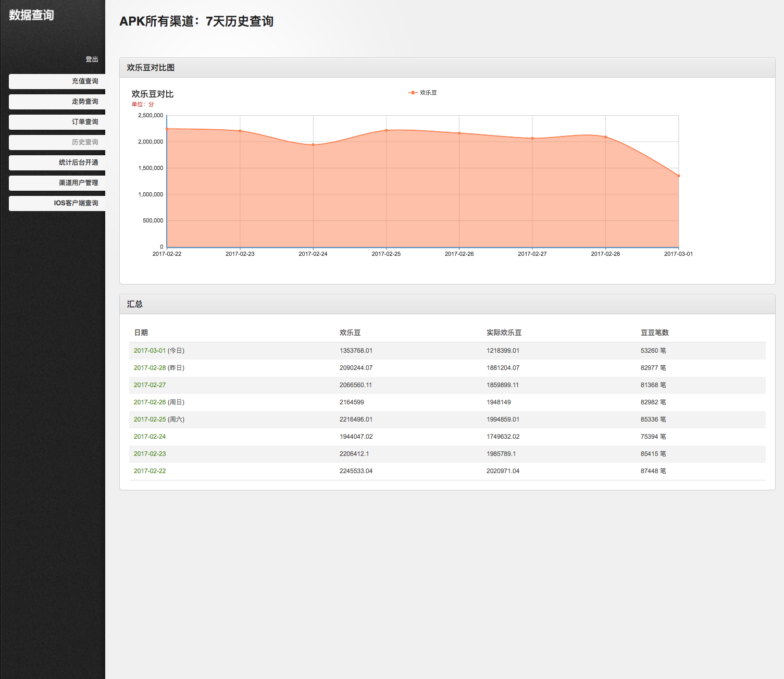Click the chart data point for 2017-02-24
Viewport: 784px width, 679px height.
tap(313, 144)
